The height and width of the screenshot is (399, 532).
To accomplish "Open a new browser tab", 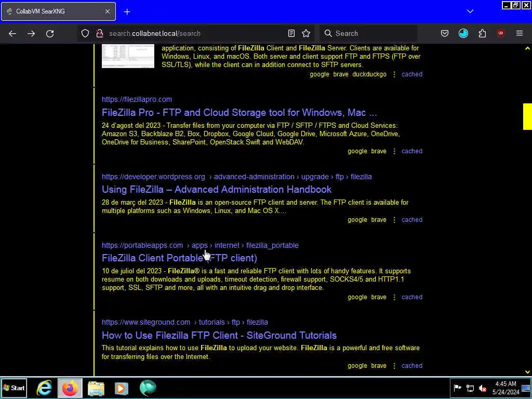I will (127, 12).
